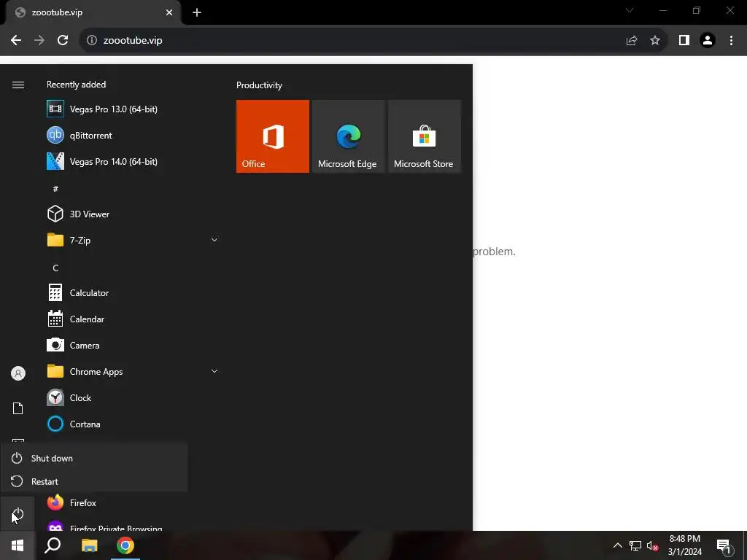Open the Chrome Apps folder entry
The image size is (747, 560).
(133, 371)
